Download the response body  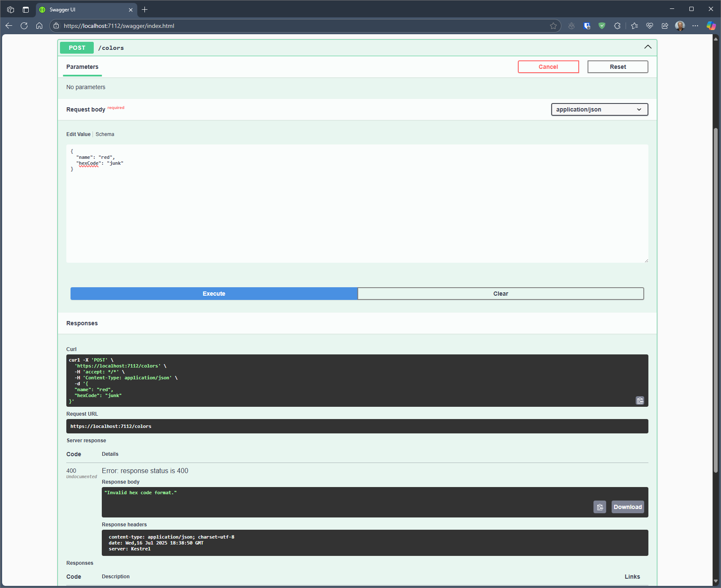[627, 507]
